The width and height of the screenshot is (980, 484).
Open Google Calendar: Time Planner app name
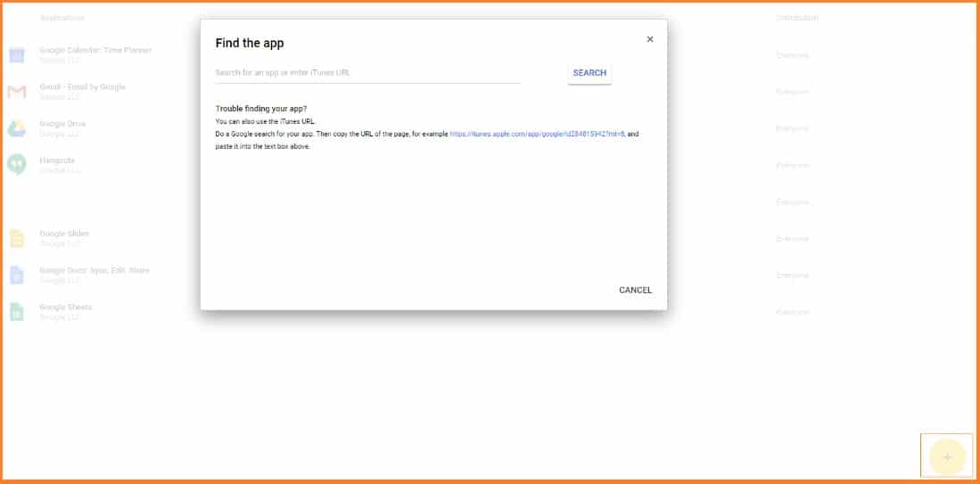click(95, 50)
